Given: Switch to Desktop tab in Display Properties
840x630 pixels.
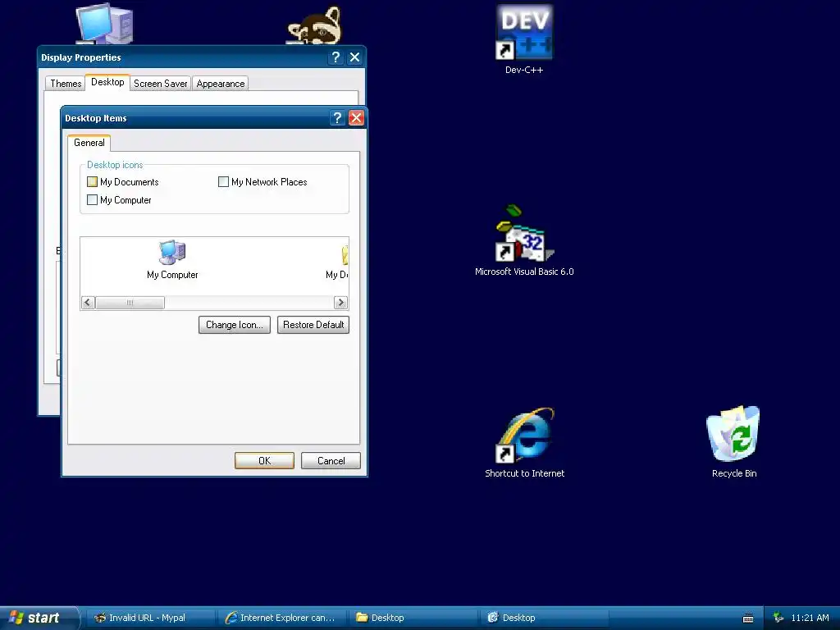Looking at the screenshot, I should (107, 83).
